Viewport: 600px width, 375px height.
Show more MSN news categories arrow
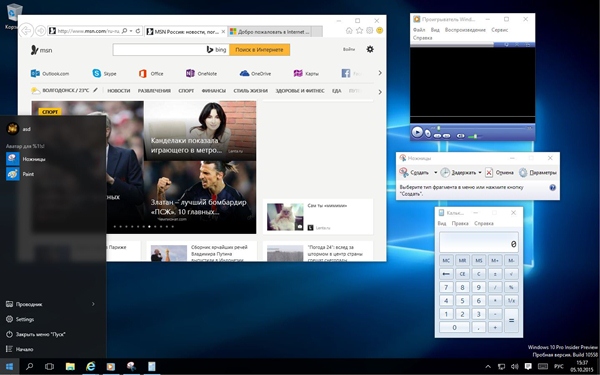point(380,92)
